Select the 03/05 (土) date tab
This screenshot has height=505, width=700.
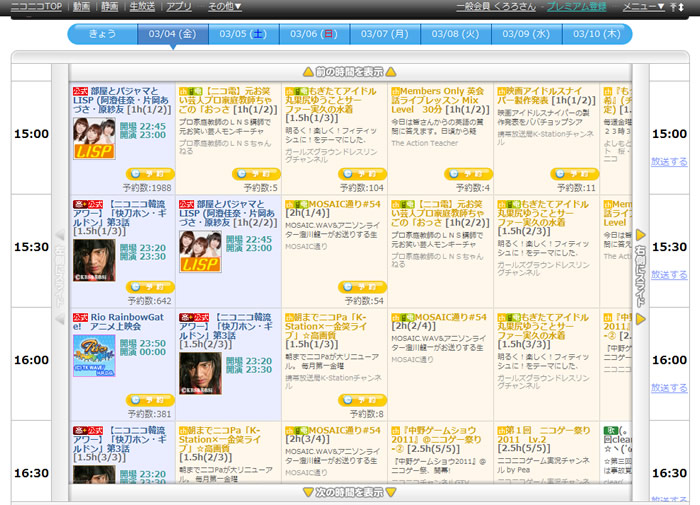[x=243, y=34]
